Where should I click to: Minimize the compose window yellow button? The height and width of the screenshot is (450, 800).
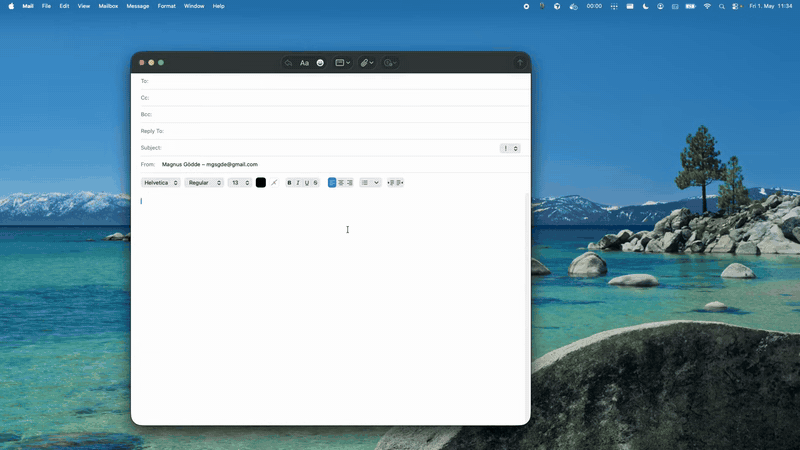coord(151,63)
